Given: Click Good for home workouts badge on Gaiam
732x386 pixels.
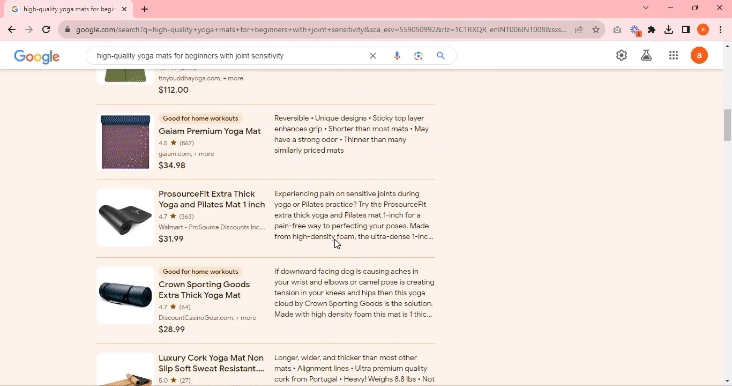Looking at the screenshot, I should [200, 119].
